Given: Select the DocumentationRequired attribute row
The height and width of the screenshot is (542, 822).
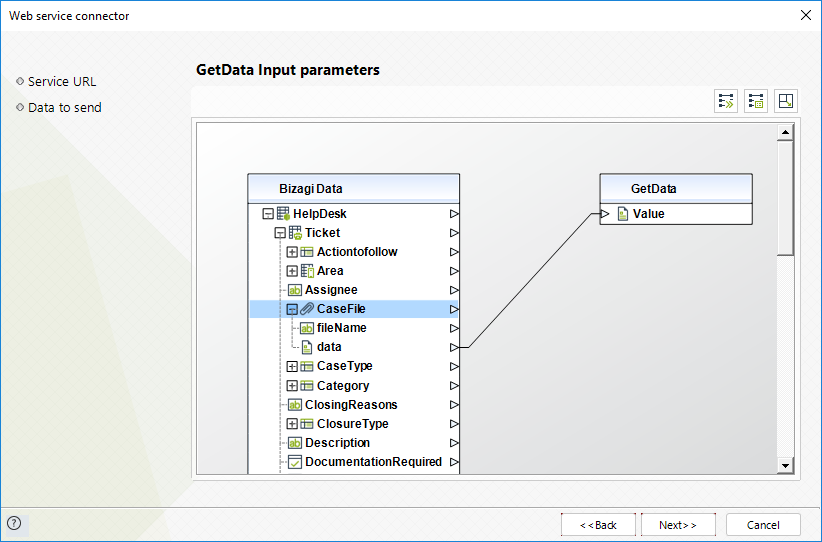Looking at the screenshot, I should tap(354, 462).
